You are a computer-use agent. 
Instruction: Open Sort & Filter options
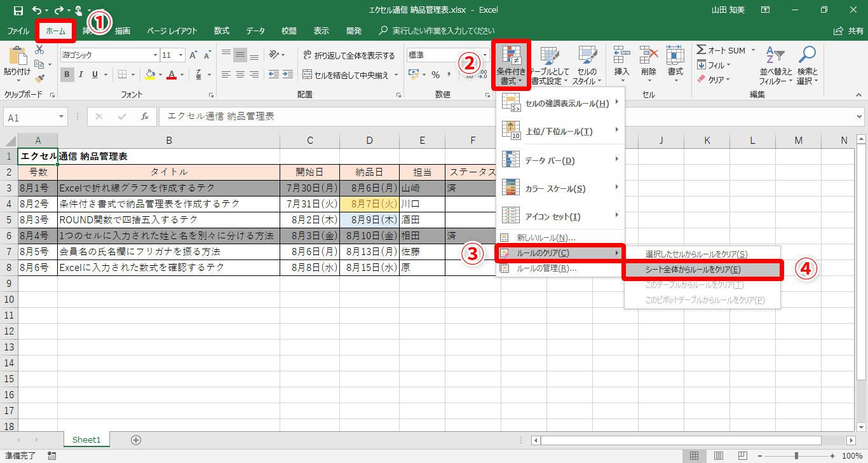click(775, 65)
